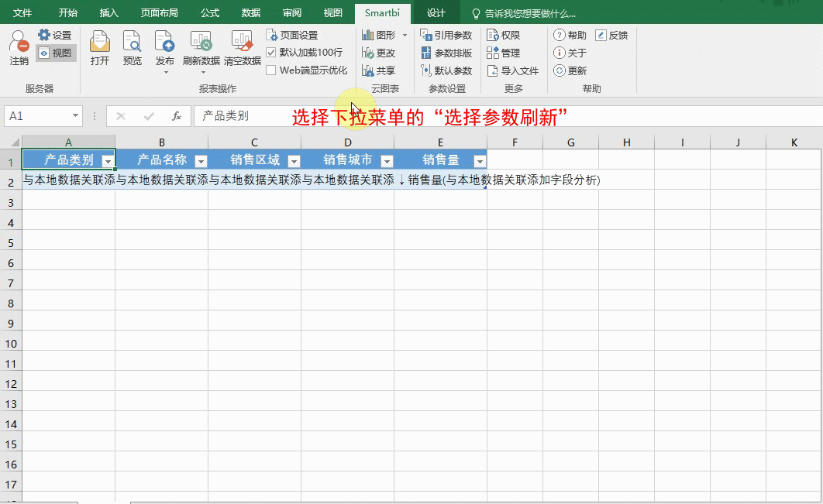Viewport: 823px width, 504px height.
Task: Open the 文件 menu tab
Action: [22, 12]
